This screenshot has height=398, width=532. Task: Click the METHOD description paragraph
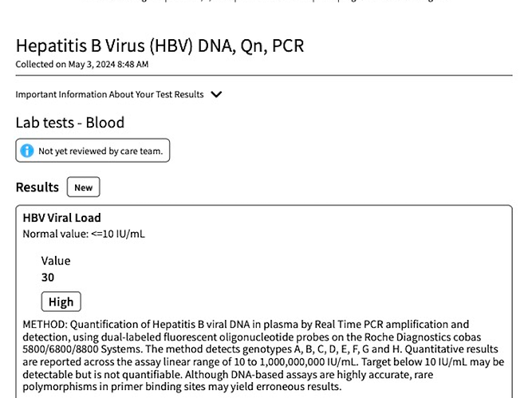click(263, 355)
